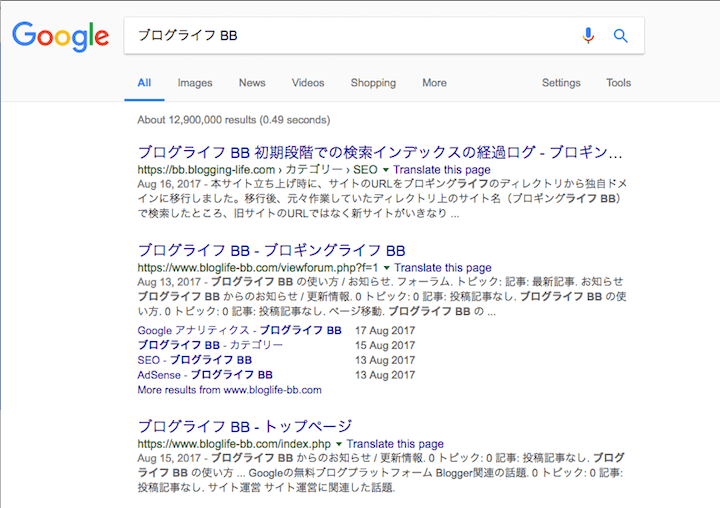
Task: Click snippet text starting Aug 13, 2017
Action: pyautogui.click(x=382, y=296)
